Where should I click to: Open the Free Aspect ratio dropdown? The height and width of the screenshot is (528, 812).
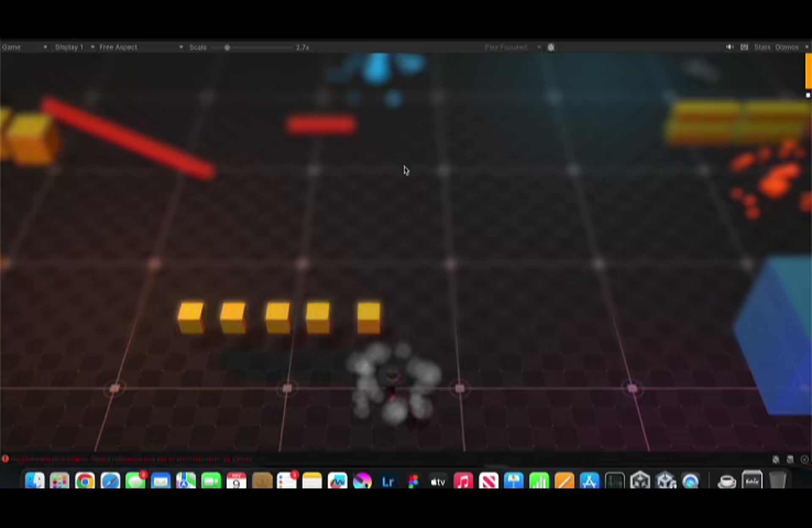pos(119,47)
